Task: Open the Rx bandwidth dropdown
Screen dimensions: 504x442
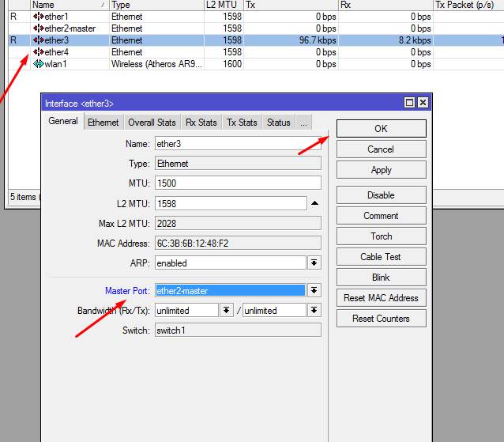Action: 227,311
